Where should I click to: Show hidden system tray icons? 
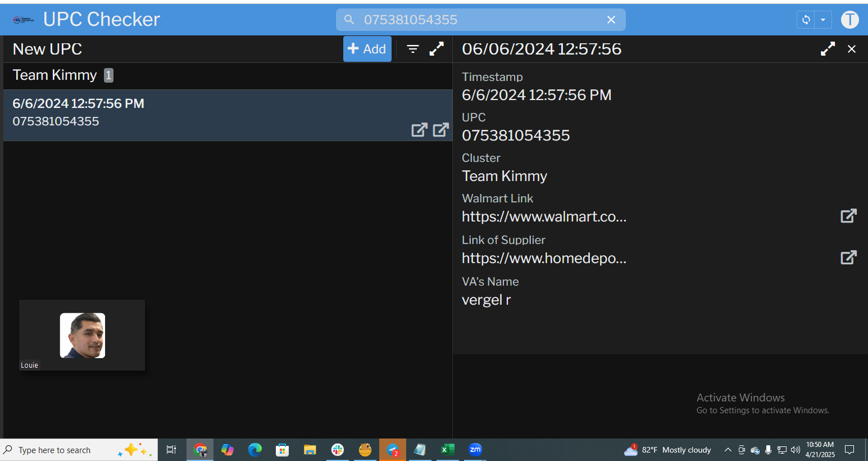tap(728, 450)
